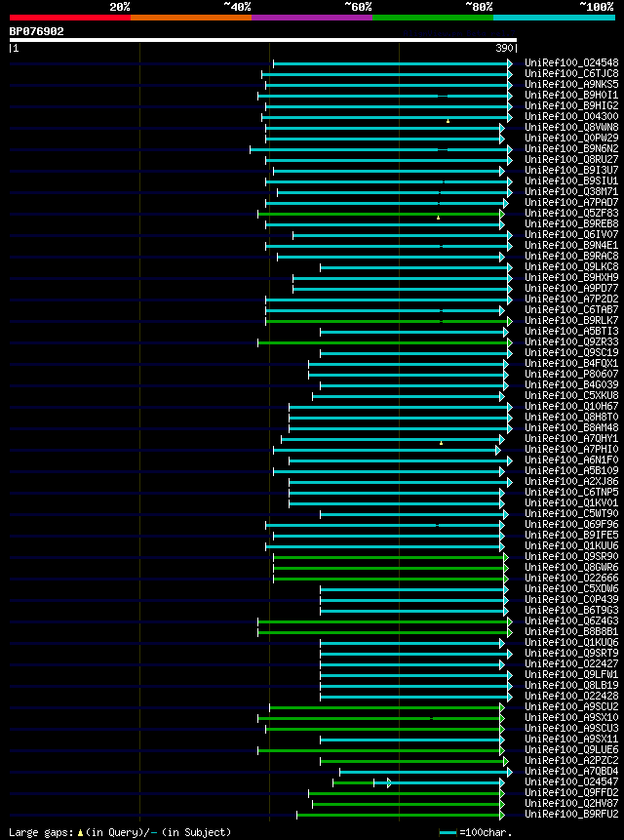Click the white BP076902 query sequence bar
624x840 pixels.
coord(263,40)
